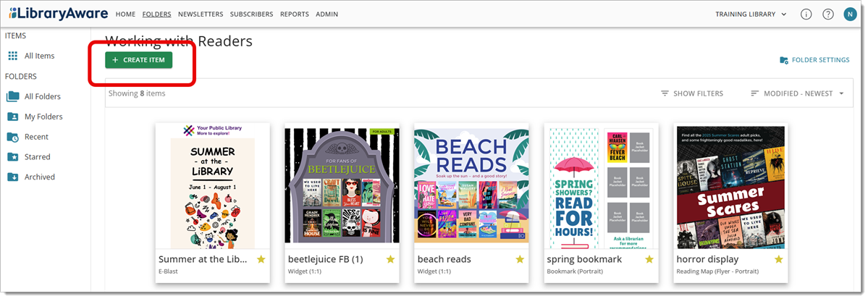
Task: Click the All Items grid icon
Action: (x=13, y=56)
